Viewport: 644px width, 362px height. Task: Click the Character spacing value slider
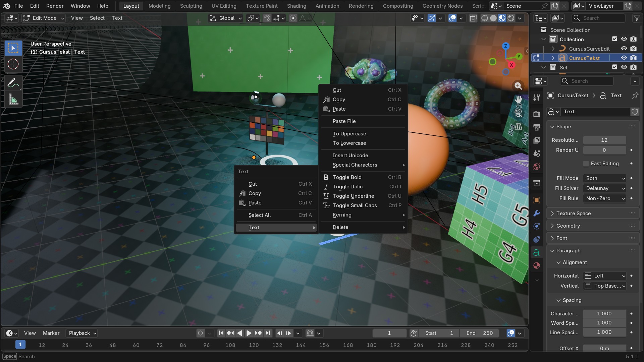pos(604,314)
